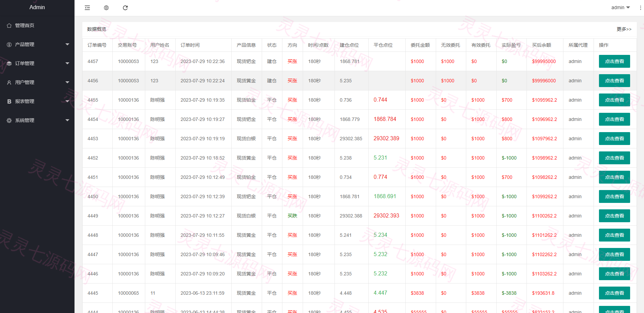This screenshot has width=644, height=313.
Task: Open the globe website icon
Action: (106, 8)
